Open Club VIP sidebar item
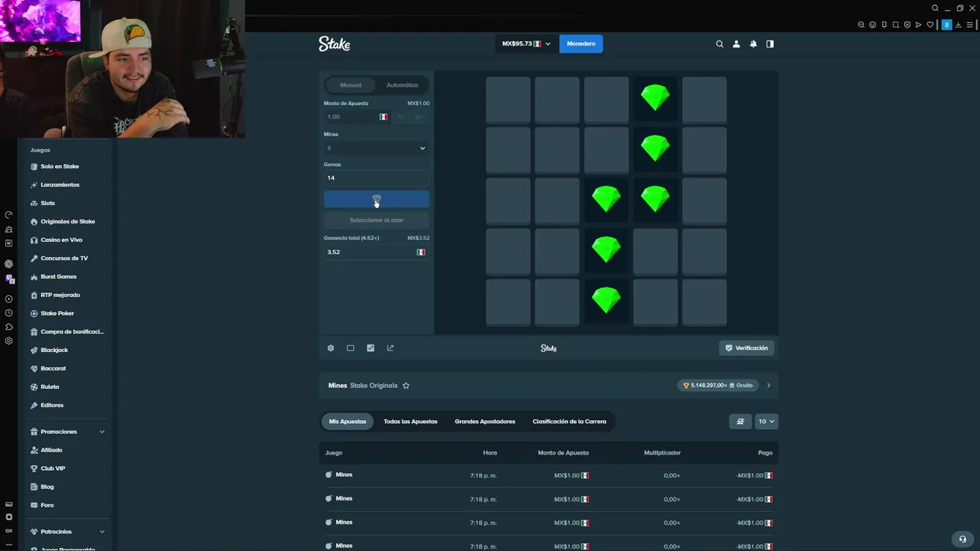 click(x=53, y=468)
